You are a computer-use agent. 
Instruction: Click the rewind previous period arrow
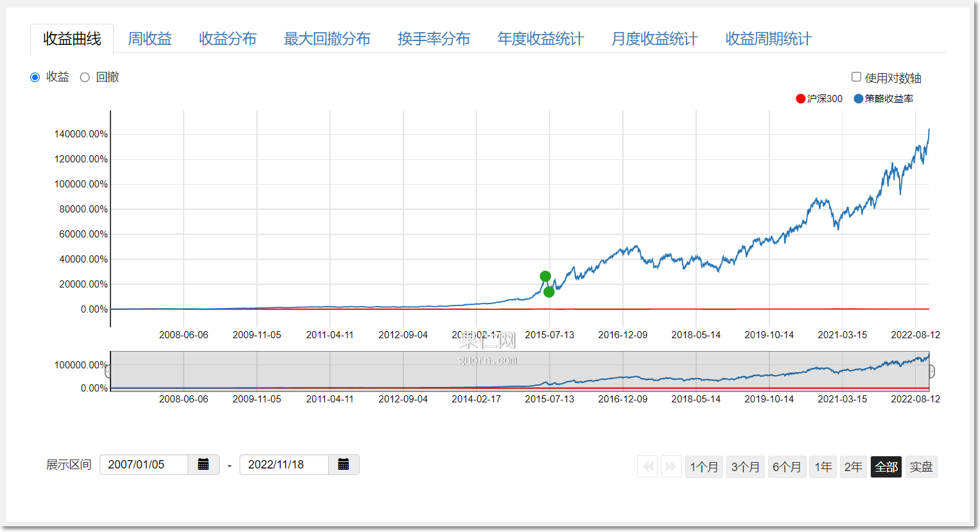(648, 467)
